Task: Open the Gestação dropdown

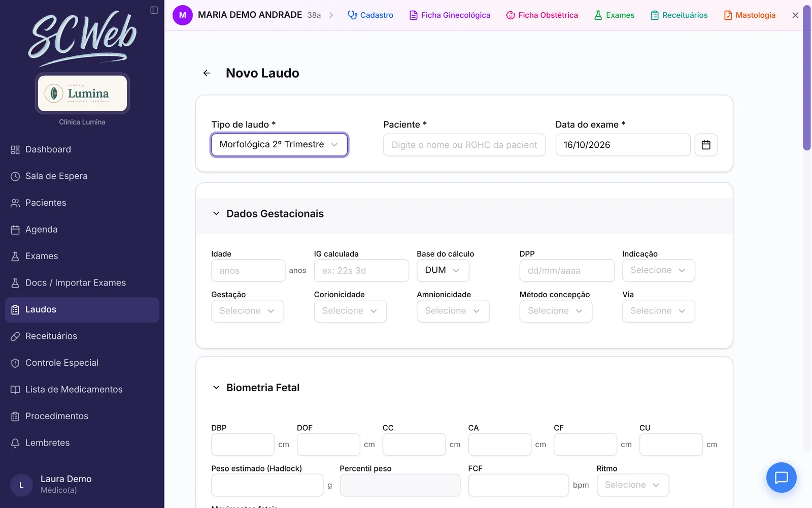Action: click(248, 311)
